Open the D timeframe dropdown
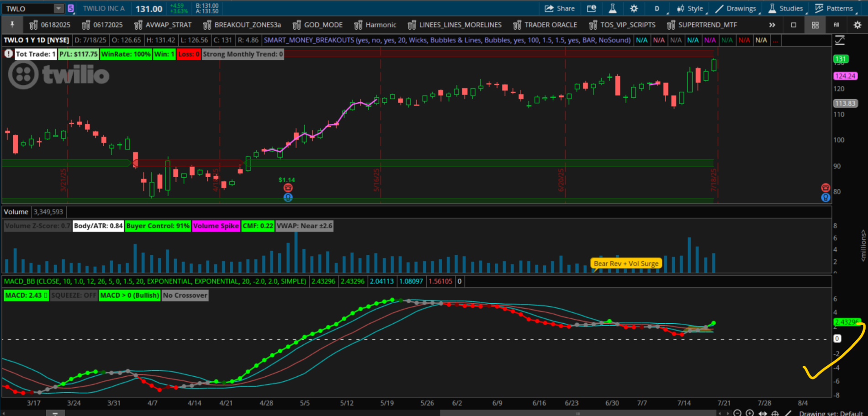Viewport: 868px width, 416px height. coord(658,9)
